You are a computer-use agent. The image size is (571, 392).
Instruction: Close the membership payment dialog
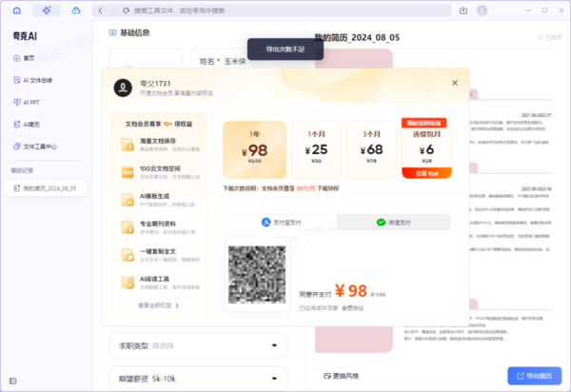pyautogui.click(x=455, y=83)
